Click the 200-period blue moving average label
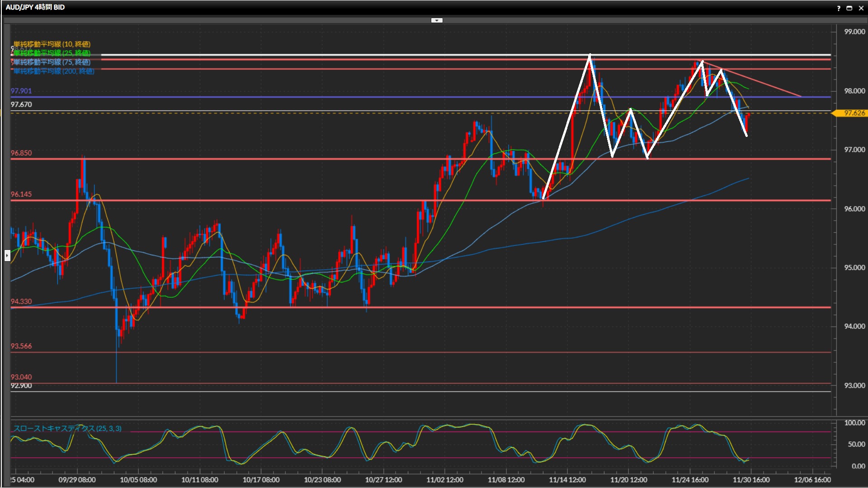This screenshot has width=868, height=488. coord(54,71)
